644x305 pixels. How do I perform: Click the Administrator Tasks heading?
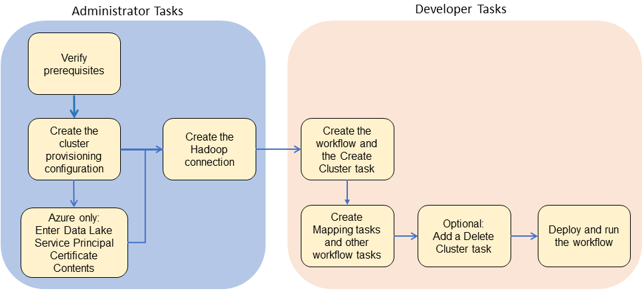pyautogui.click(x=127, y=11)
